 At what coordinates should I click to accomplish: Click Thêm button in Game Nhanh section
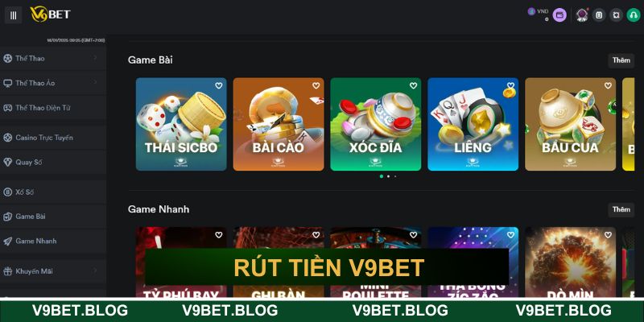621,209
